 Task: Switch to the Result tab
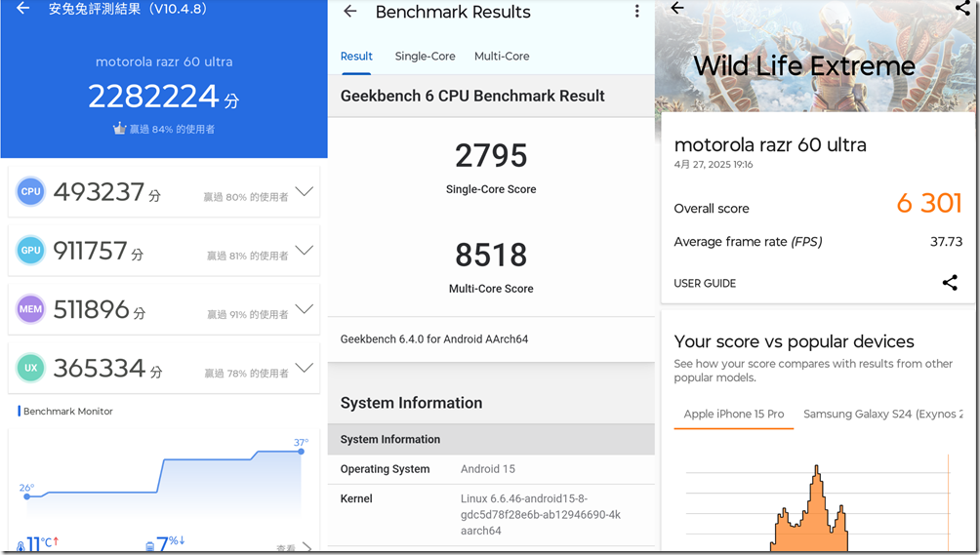(356, 57)
